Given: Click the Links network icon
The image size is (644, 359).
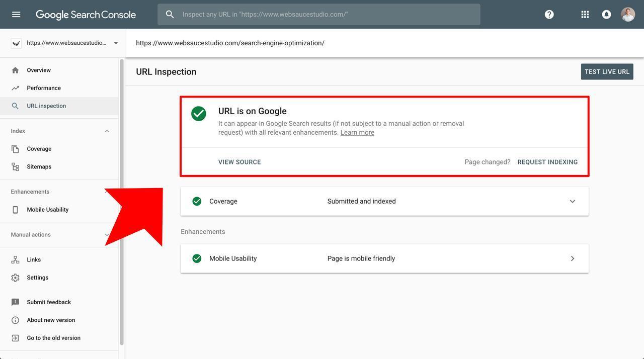Looking at the screenshot, I should coord(16,260).
